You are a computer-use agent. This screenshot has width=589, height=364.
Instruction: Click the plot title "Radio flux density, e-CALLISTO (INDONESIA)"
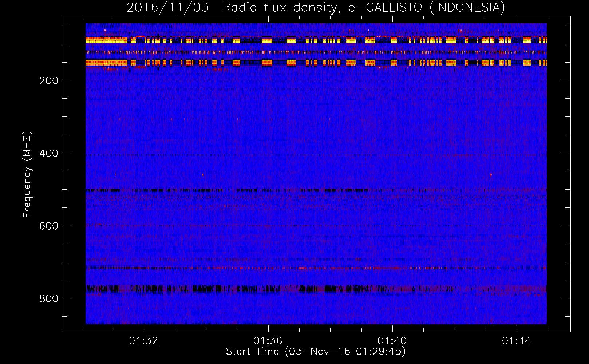coord(364,7)
